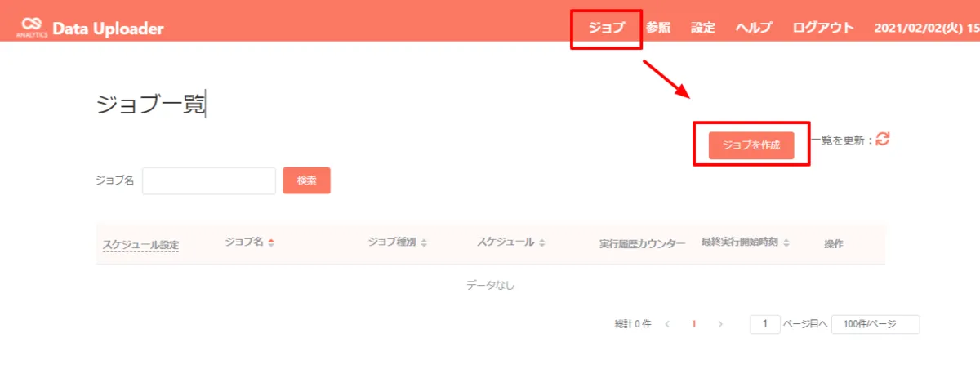Viewport: 980px width, 387px height.
Task: Sort by ジョブ名 column arrow icon
Action: click(x=271, y=242)
